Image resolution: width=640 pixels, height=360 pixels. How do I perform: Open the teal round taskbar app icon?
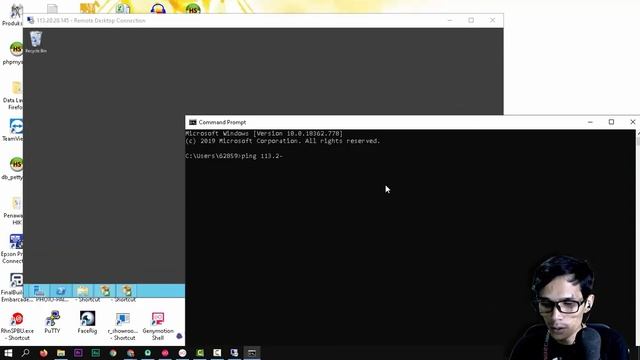tap(148, 353)
